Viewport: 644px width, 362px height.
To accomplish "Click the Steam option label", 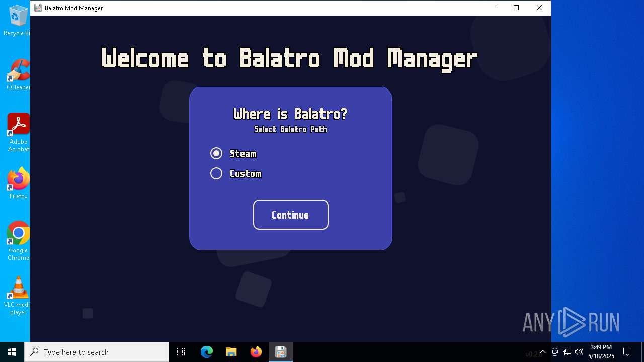I will (x=243, y=154).
